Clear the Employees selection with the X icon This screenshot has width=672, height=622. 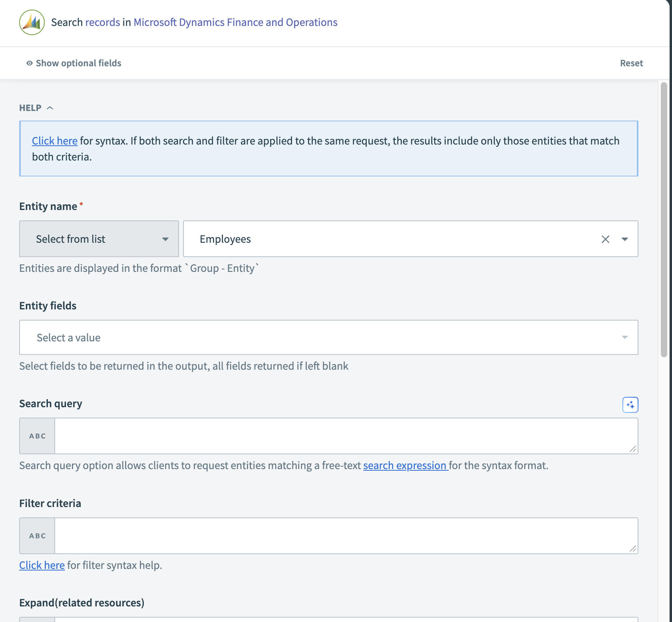(x=605, y=239)
